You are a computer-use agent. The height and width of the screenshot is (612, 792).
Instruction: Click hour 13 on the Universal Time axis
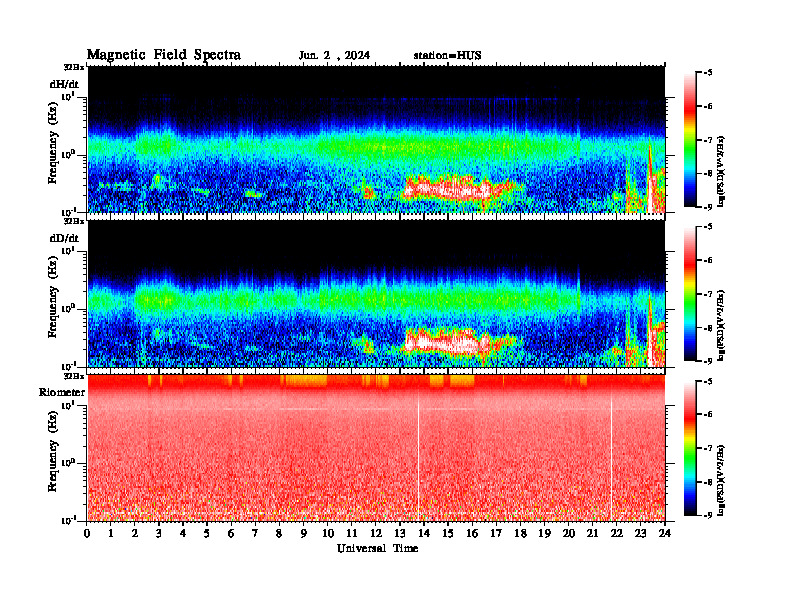tap(400, 534)
